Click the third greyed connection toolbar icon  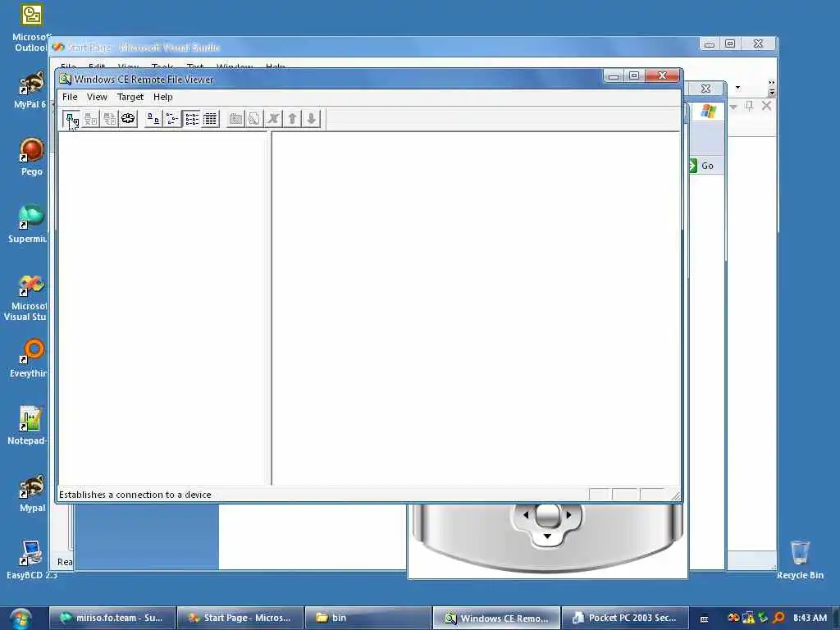pyautogui.click(x=109, y=119)
